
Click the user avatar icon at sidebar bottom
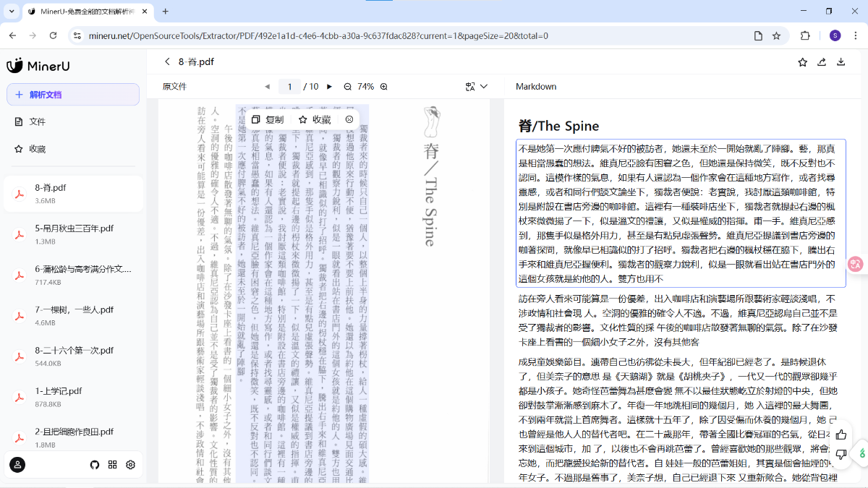click(x=17, y=465)
